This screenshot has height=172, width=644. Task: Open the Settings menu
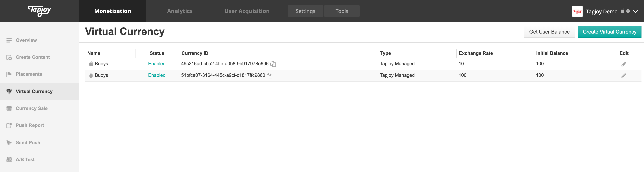305,11
